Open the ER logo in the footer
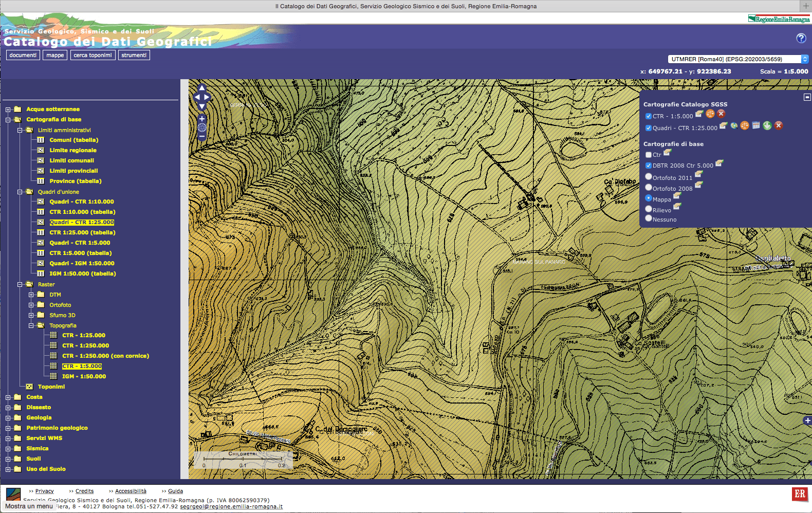 pyautogui.click(x=800, y=494)
